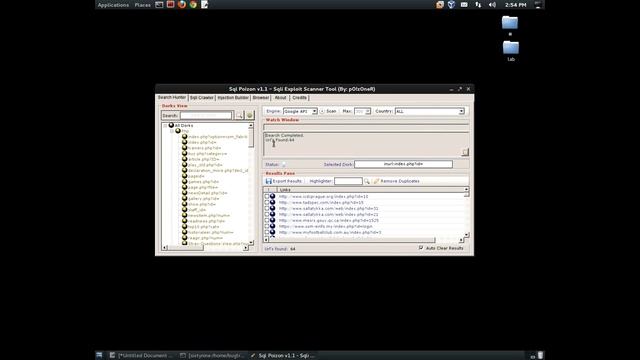Check the box for gouv.qc.ca result
Screen dimensions: 640x360
pyautogui.click(x=267, y=220)
